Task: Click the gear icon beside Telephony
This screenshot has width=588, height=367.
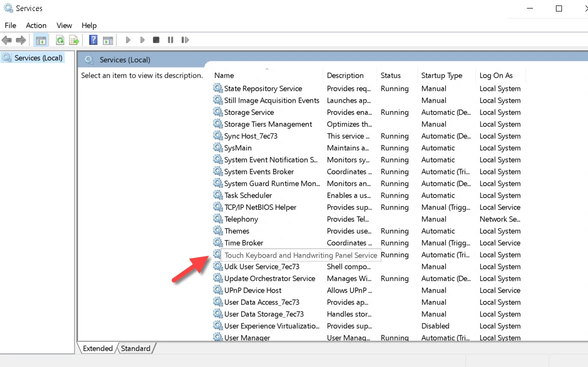Action: (218, 218)
